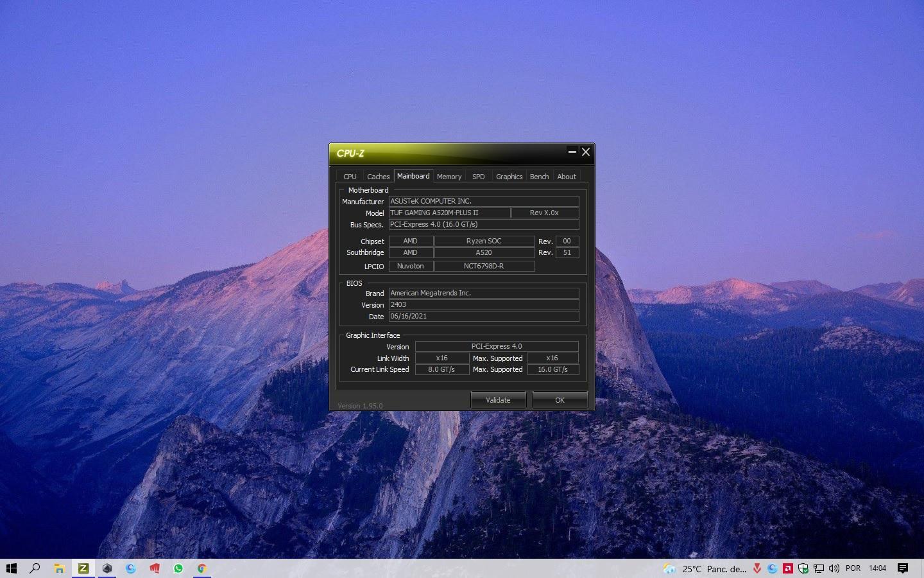Close the CPU-Z window
This screenshot has height=578, width=924.
coord(586,152)
